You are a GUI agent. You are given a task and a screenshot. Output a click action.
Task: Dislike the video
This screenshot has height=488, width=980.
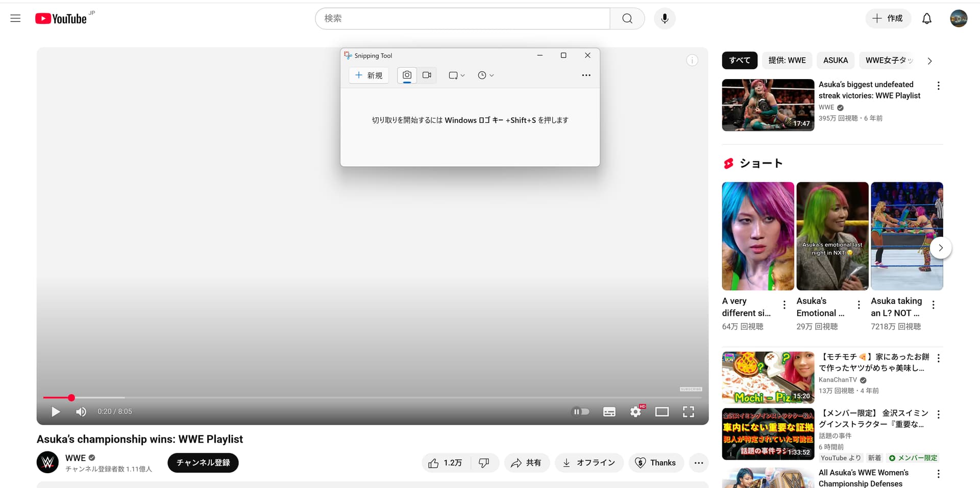pos(484,463)
